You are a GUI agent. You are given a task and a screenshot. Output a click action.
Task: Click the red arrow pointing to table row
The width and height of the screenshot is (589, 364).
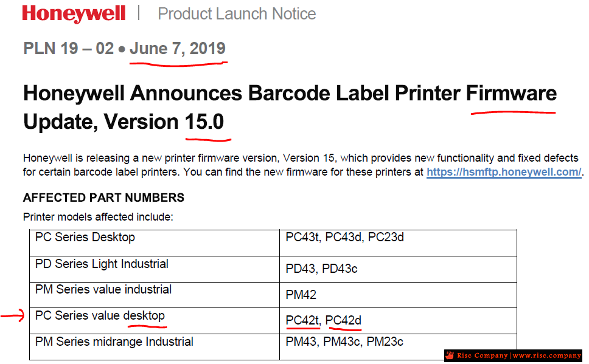[12, 315]
